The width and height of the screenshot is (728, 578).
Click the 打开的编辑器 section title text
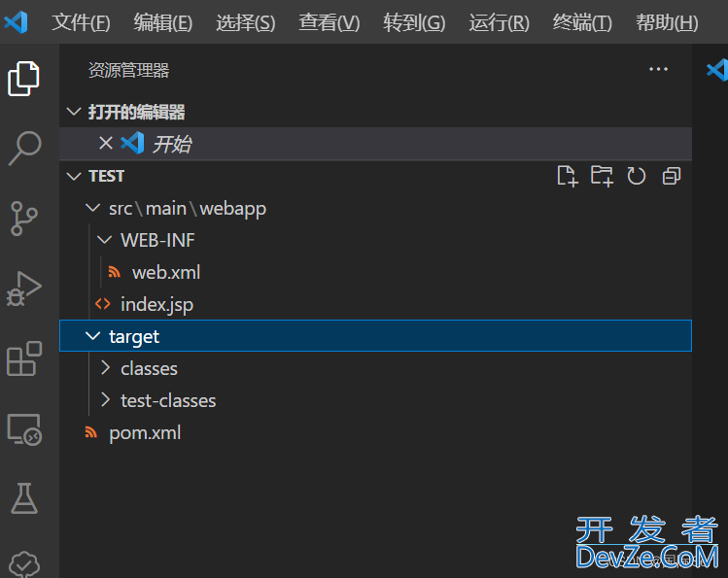tap(136, 112)
